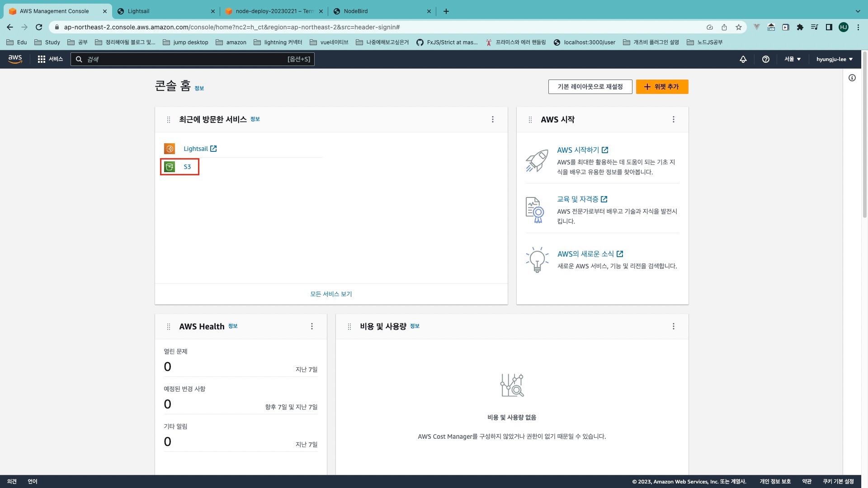The width and height of the screenshot is (868, 488).
Task: Grab drag handle of 최근에 방문한 서비스 widget
Action: click(169, 120)
